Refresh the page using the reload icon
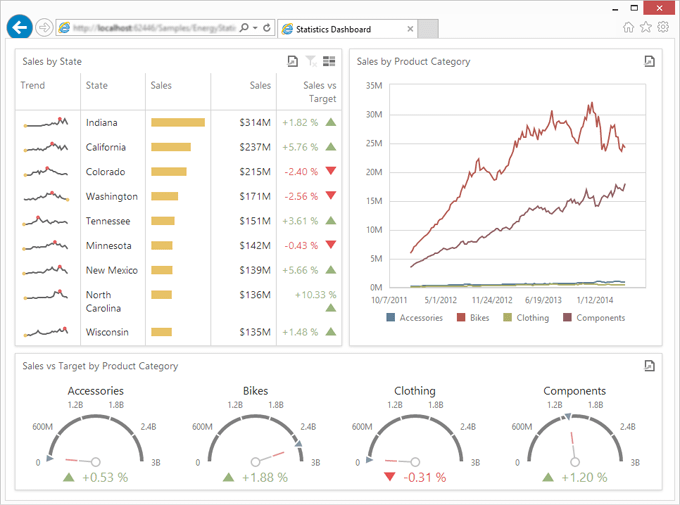The height and width of the screenshot is (505, 680). (x=268, y=29)
